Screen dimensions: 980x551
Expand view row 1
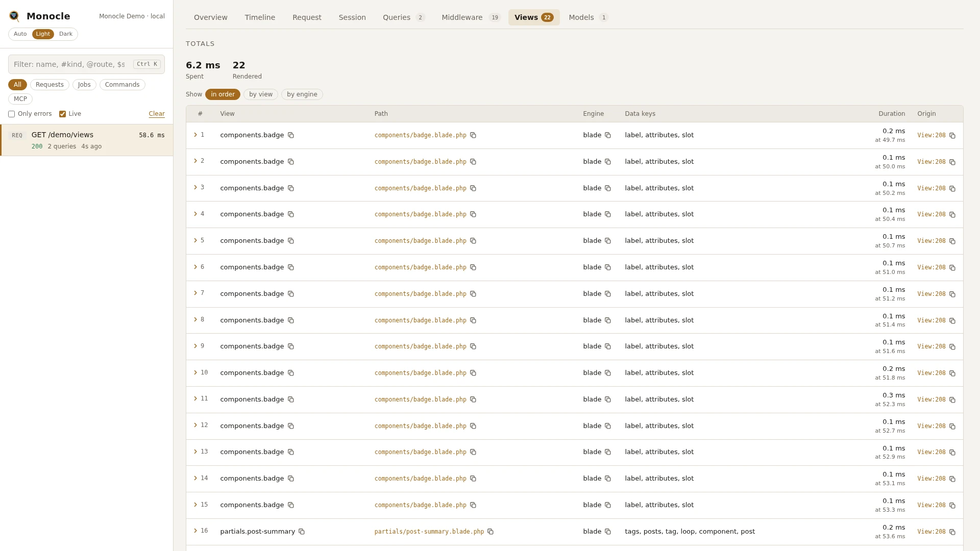click(195, 135)
